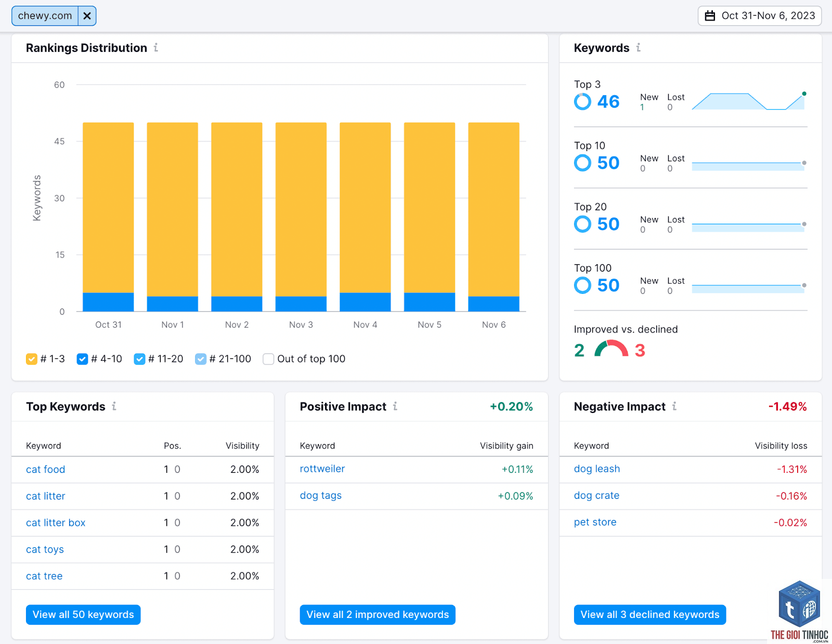View all 50 keywords

(83, 614)
